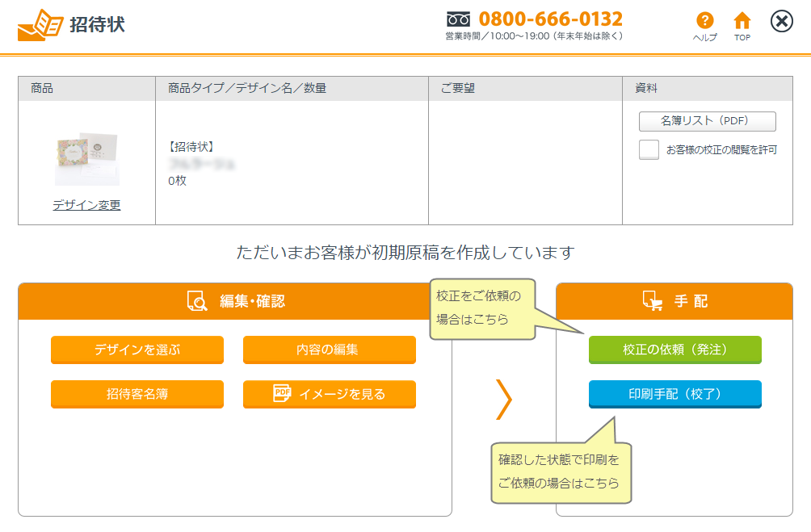Go to TOP via home icon
Image resolution: width=811 pixels, height=532 pixels.
pyautogui.click(x=742, y=21)
